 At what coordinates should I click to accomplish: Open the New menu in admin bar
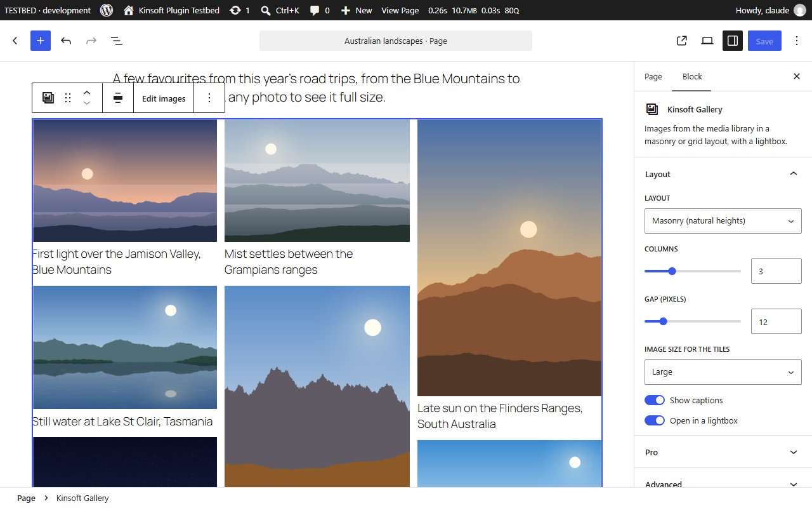pyautogui.click(x=357, y=10)
